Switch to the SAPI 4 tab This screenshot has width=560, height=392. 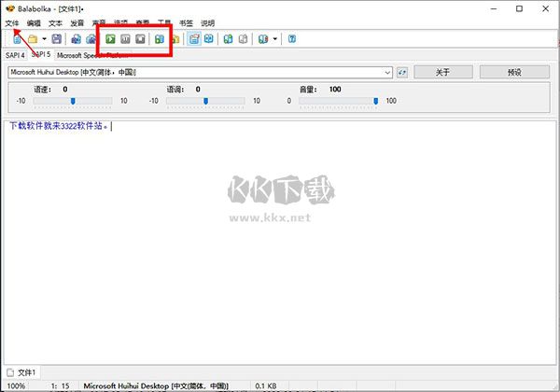click(x=15, y=55)
